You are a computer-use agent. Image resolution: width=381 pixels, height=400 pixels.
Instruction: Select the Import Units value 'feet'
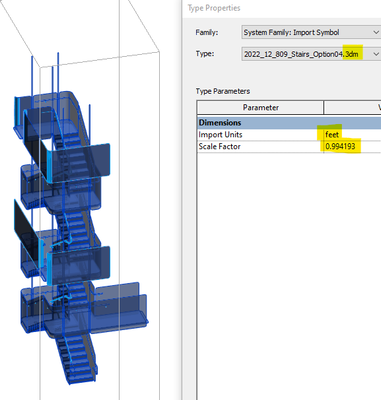tap(332, 135)
